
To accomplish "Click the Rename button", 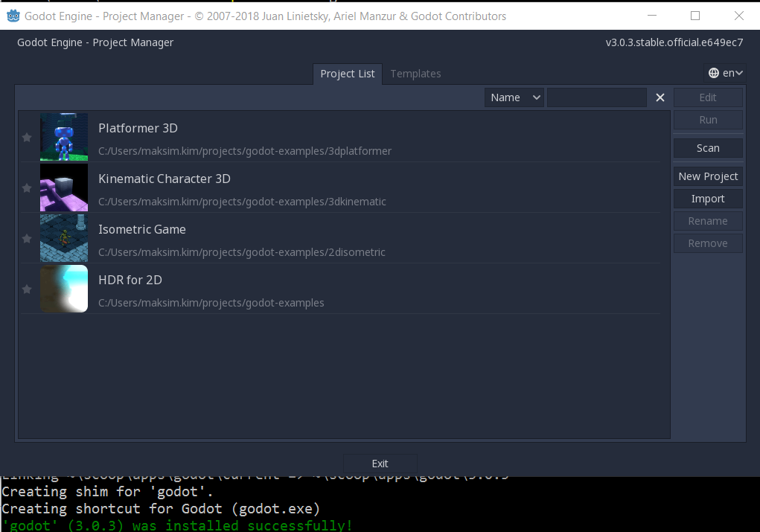I will [708, 221].
